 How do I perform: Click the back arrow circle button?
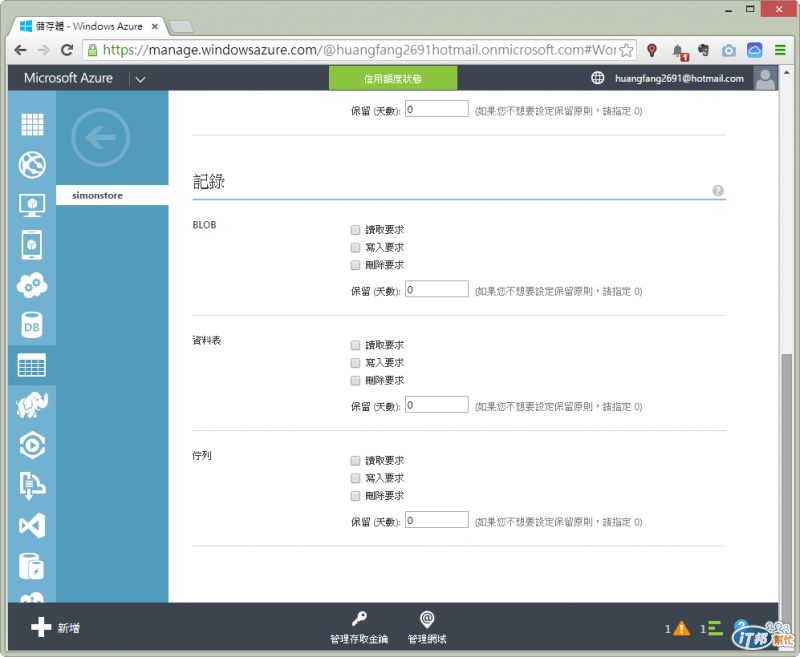(101, 137)
